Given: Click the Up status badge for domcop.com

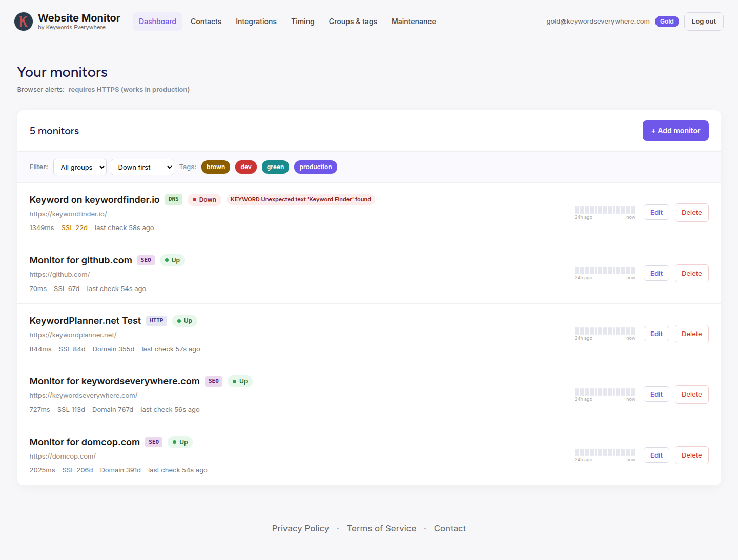Looking at the screenshot, I should tap(180, 442).
